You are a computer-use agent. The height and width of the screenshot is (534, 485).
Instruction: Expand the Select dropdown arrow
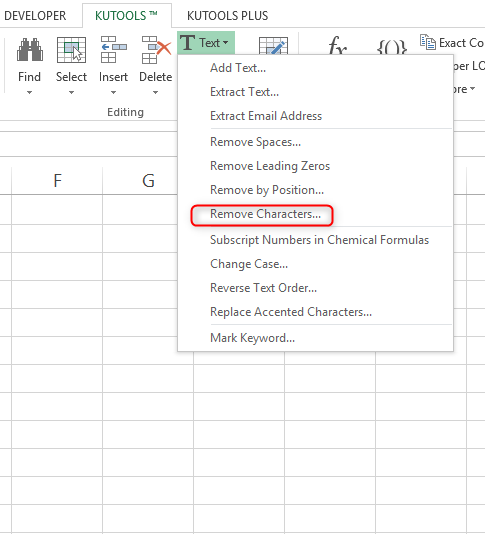pyautogui.click(x=71, y=92)
